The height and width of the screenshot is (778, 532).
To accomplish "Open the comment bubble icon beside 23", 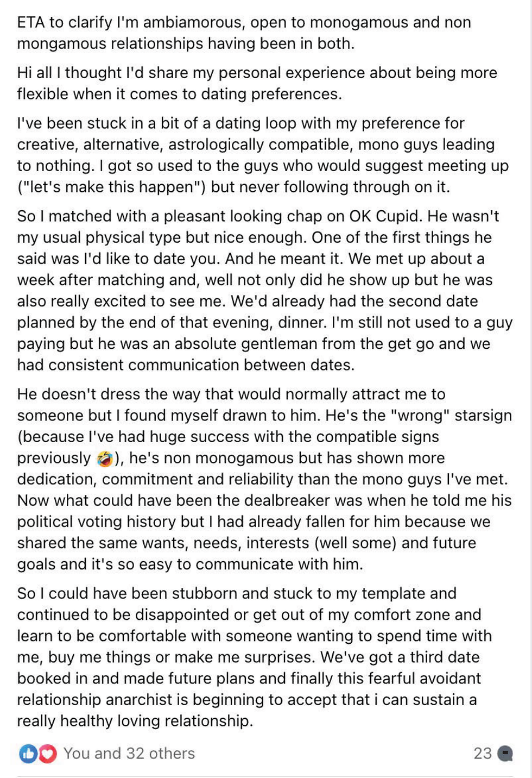I will [505, 754].
